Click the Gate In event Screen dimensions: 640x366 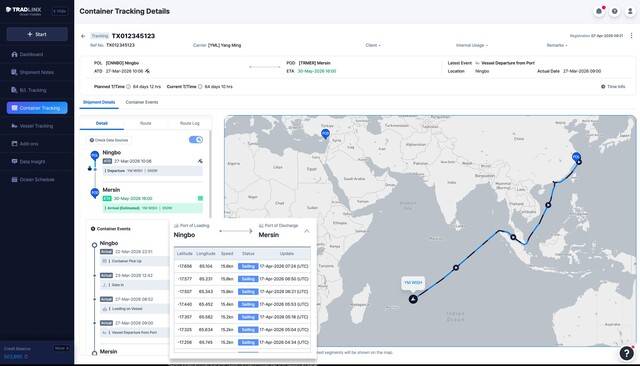tap(134, 284)
